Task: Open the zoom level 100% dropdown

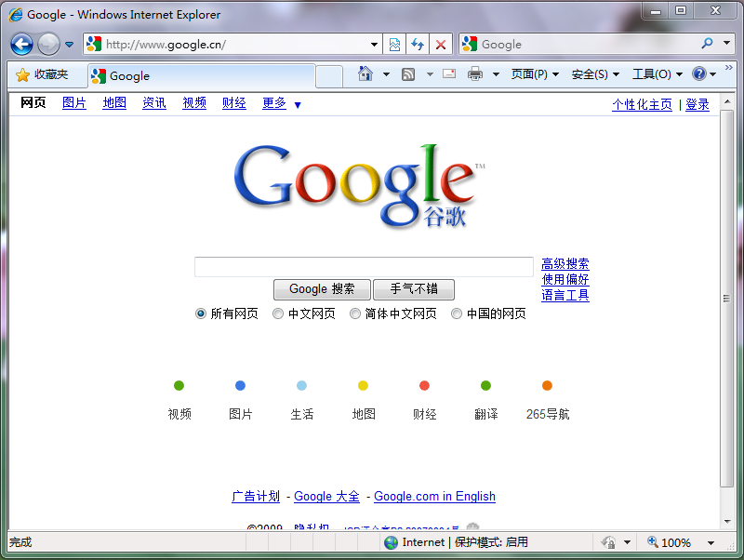Action: click(x=711, y=542)
